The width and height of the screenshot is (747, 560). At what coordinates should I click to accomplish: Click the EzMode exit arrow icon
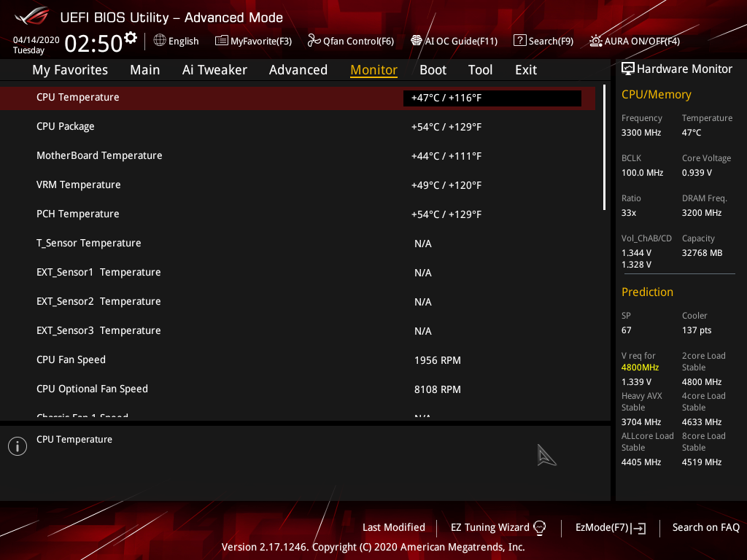pyautogui.click(x=638, y=528)
